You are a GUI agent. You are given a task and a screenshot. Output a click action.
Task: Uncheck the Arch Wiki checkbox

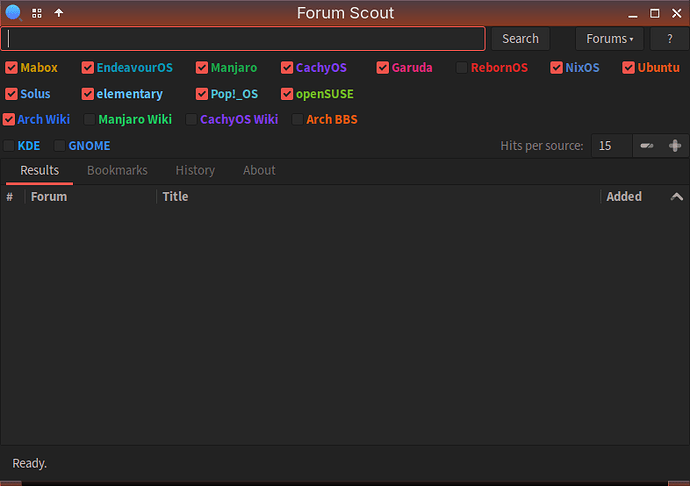point(9,119)
